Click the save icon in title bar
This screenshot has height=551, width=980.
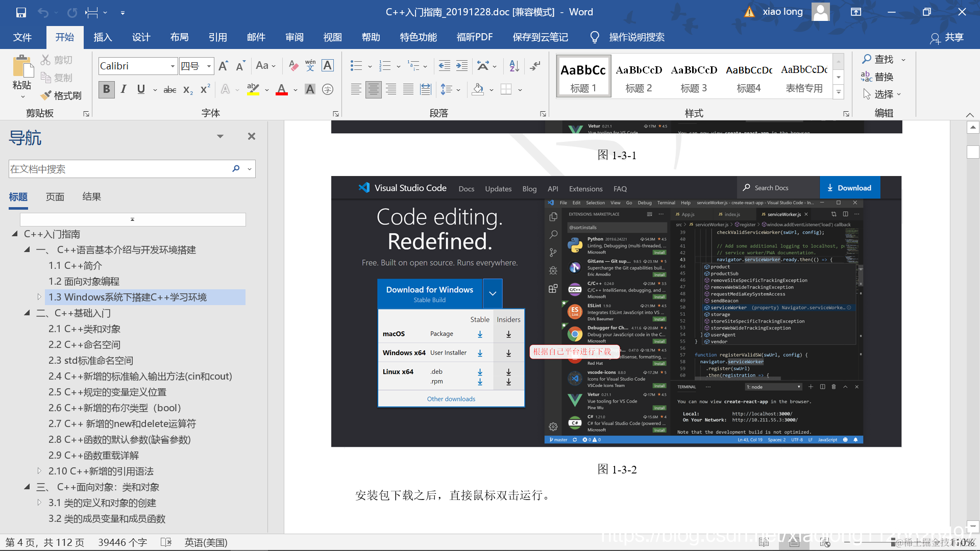pos(21,12)
